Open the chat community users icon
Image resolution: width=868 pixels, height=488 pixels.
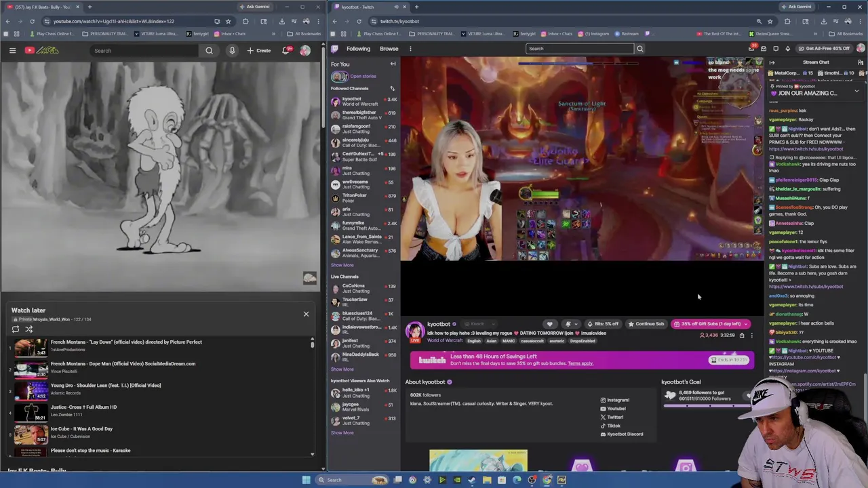pyautogui.click(x=860, y=62)
